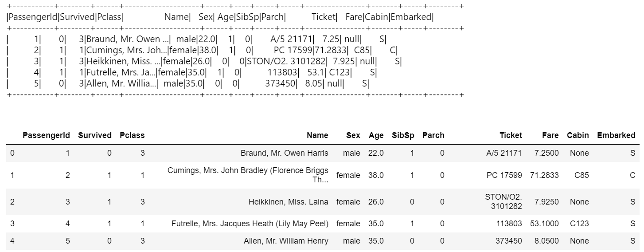Click the Fare column header
This screenshot has height=252, width=644.
click(x=550, y=135)
